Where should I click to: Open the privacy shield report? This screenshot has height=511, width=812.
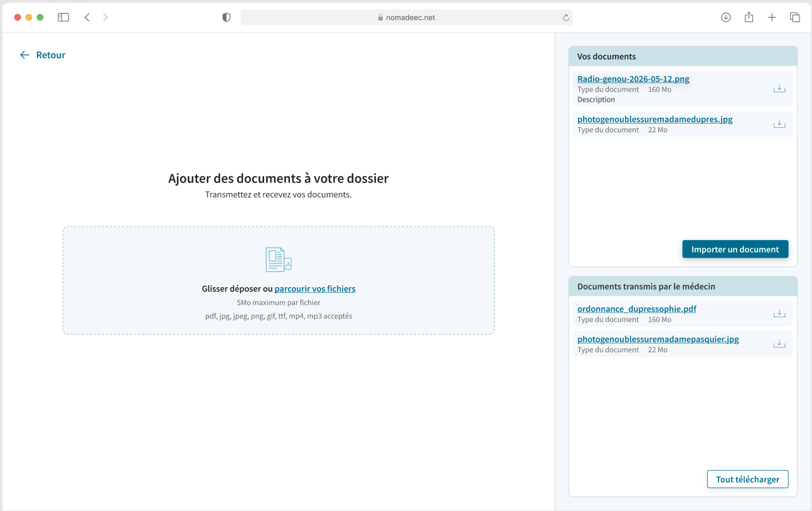pyautogui.click(x=227, y=18)
